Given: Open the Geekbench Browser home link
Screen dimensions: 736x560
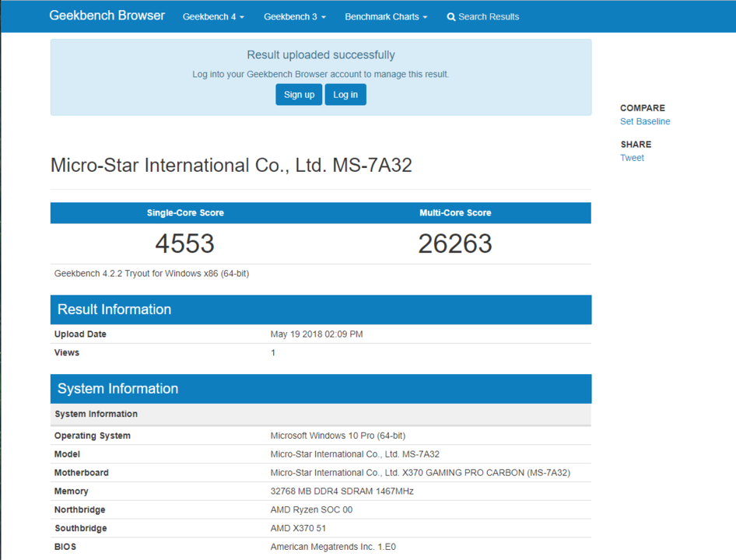Looking at the screenshot, I should point(107,16).
